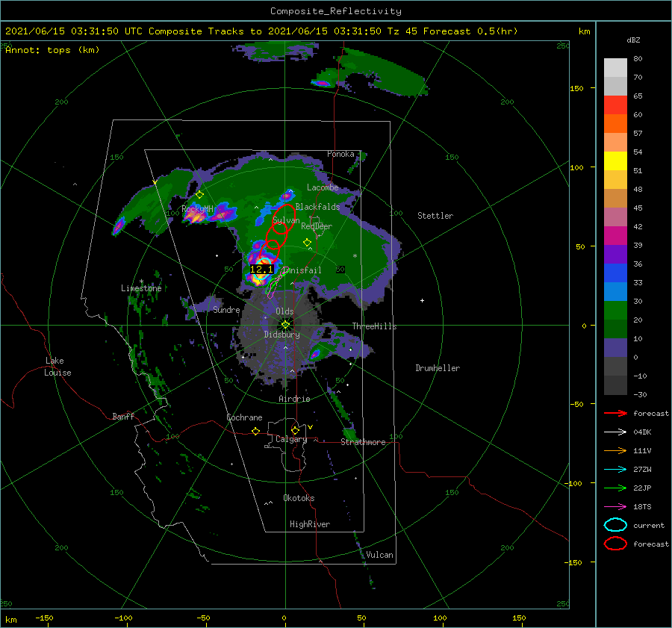
Task: Select the 60 dBZ orange color swatch
Action: tap(615, 123)
